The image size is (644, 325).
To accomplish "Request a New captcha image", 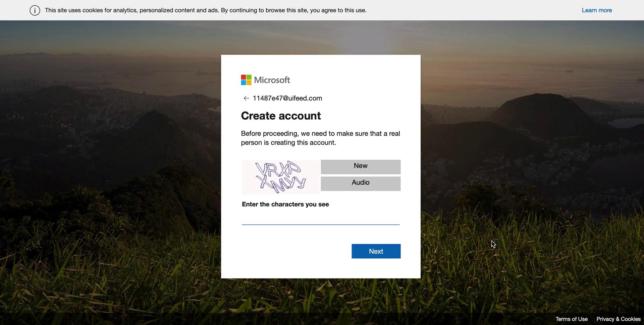I will tap(361, 167).
